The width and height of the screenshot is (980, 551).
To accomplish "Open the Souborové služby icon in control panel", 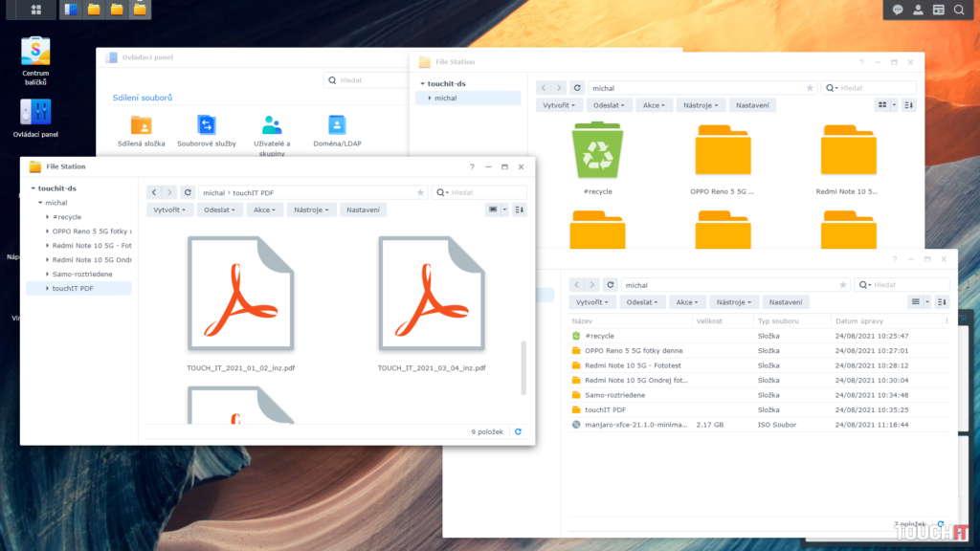I will point(207,125).
